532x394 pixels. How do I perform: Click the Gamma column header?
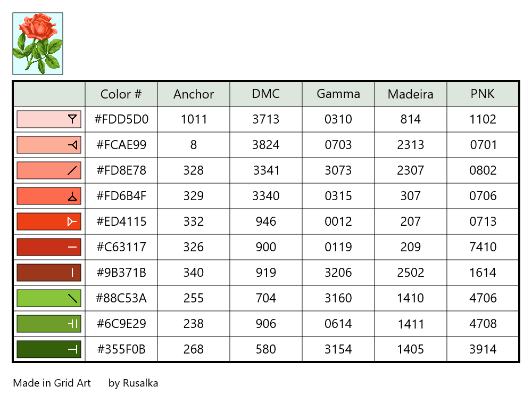click(x=338, y=94)
